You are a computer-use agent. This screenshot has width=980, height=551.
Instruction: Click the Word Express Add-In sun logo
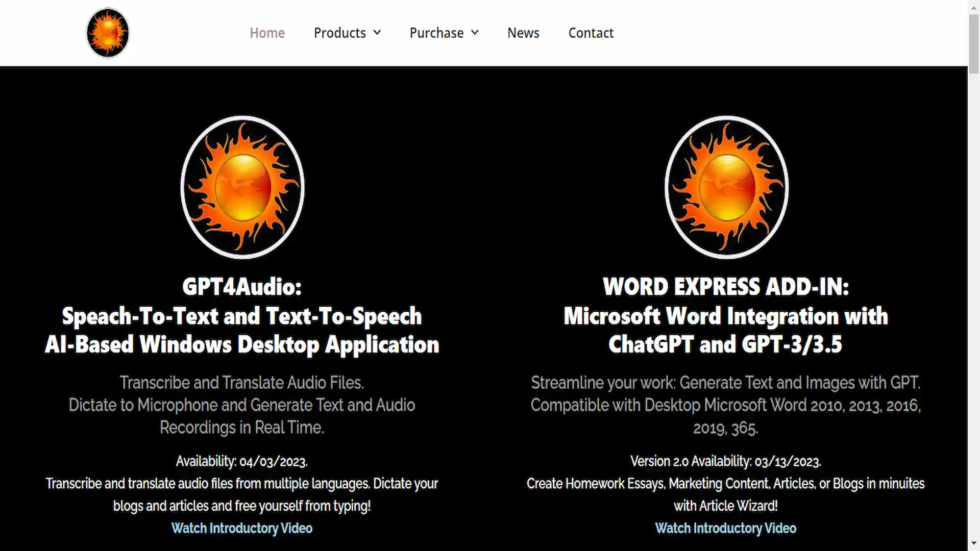pyautogui.click(x=726, y=187)
